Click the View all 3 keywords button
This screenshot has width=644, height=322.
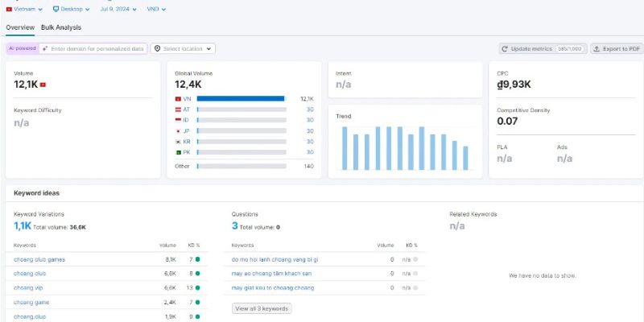[x=262, y=308]
